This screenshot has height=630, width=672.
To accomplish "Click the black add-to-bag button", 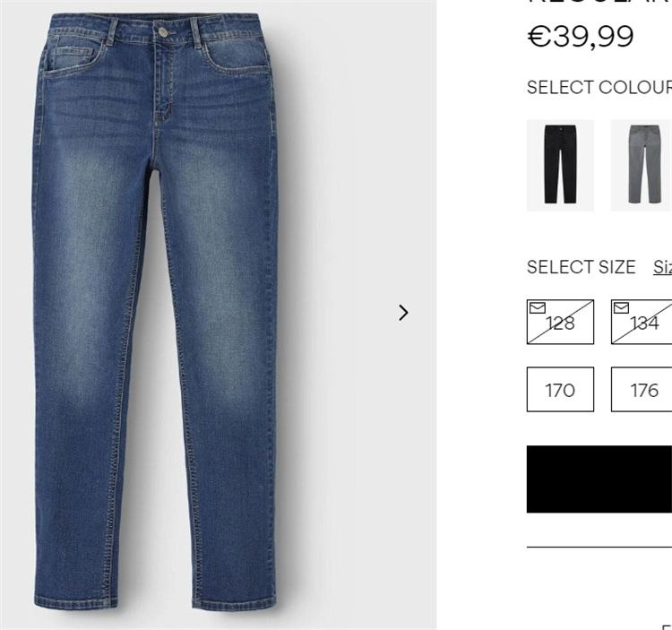I will tap(599, 479).
